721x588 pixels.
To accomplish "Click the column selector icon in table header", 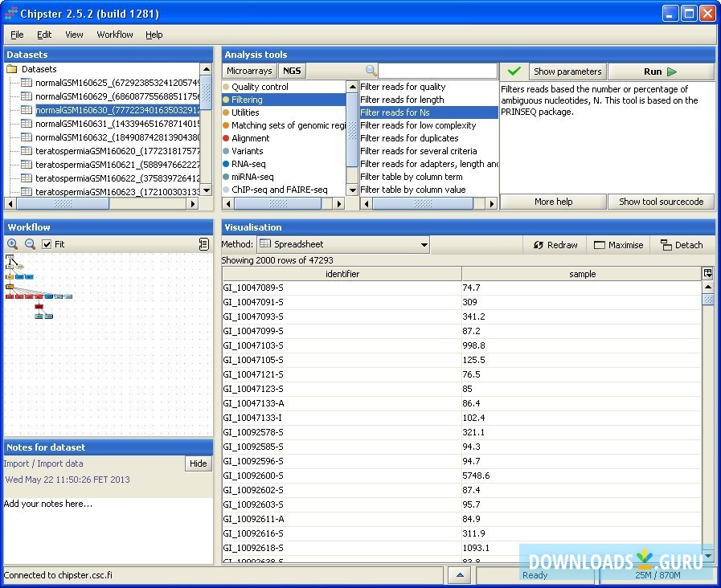I will point(707,274).
